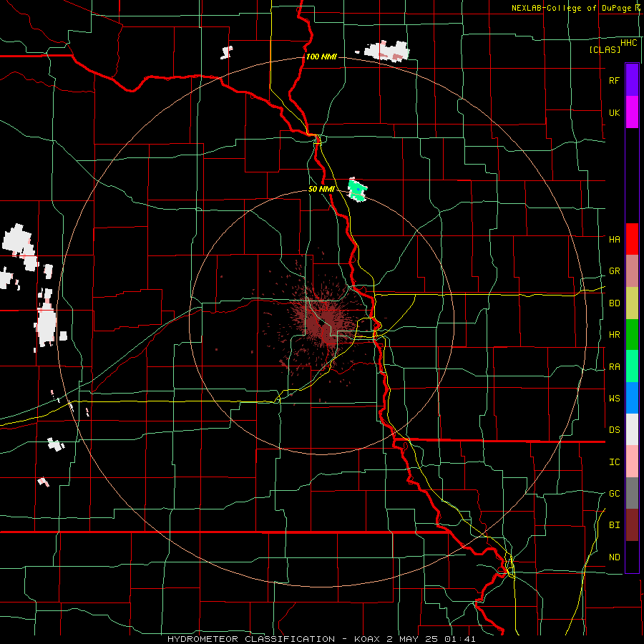Click the IC legend label
This screenshot has width=644, height=644.
pos(614,462)
